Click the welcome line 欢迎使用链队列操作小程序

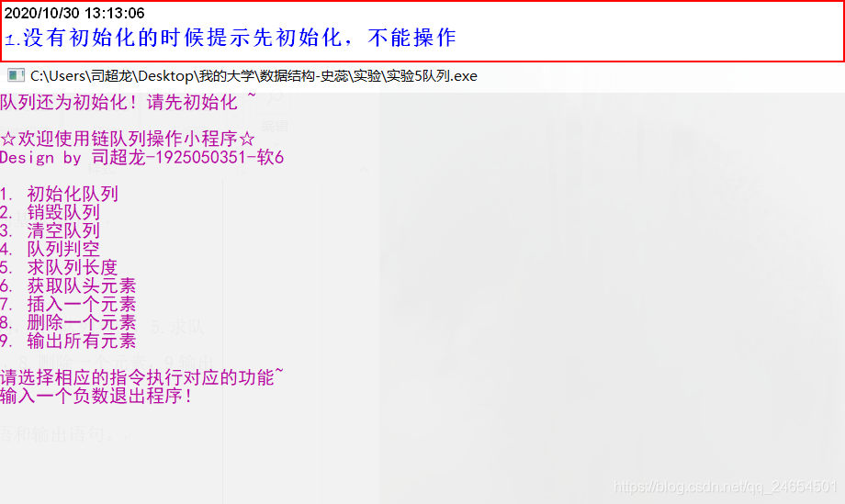(x=128, y=139)
